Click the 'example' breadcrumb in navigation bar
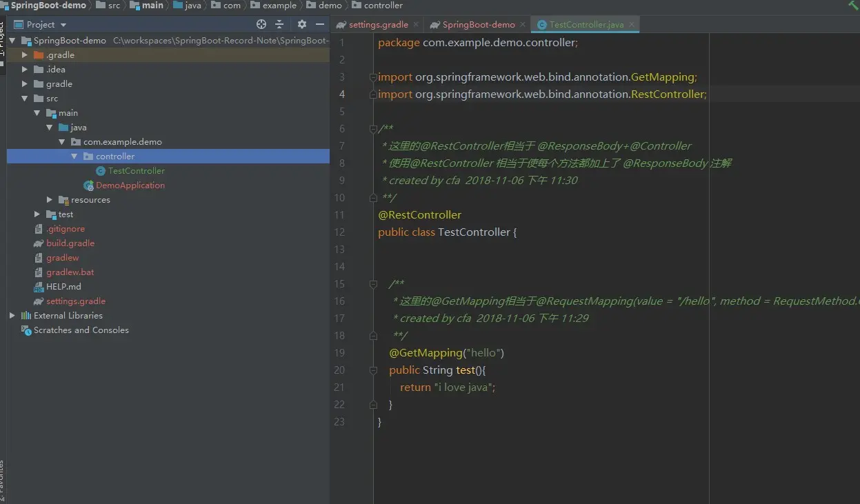This screenshot has height=504, width=860. 279,6
